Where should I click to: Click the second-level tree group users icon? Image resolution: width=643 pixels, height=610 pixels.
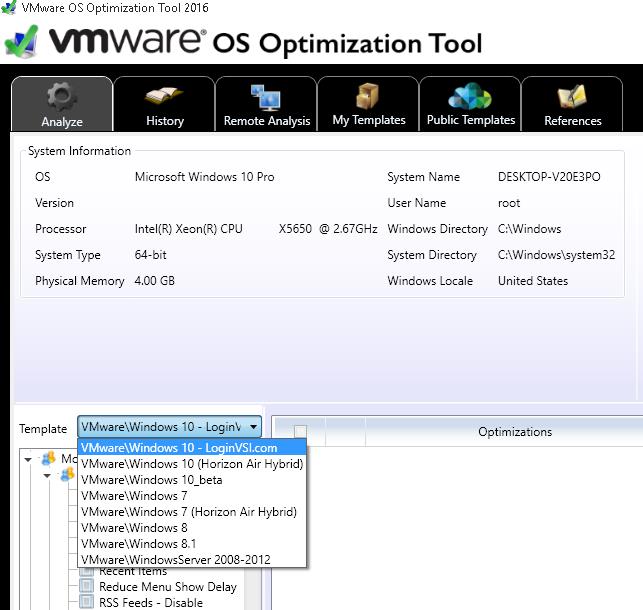click(x=68, y=475)
